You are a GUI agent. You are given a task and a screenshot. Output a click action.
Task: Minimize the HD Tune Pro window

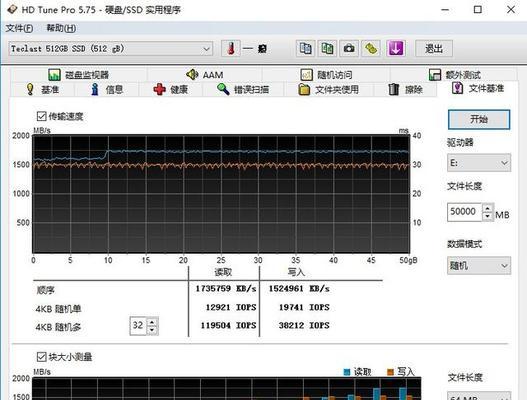445,9
